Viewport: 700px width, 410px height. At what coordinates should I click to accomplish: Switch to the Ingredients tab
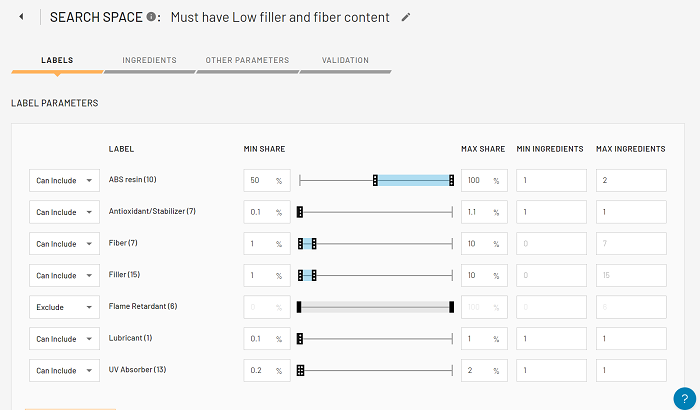150,61
